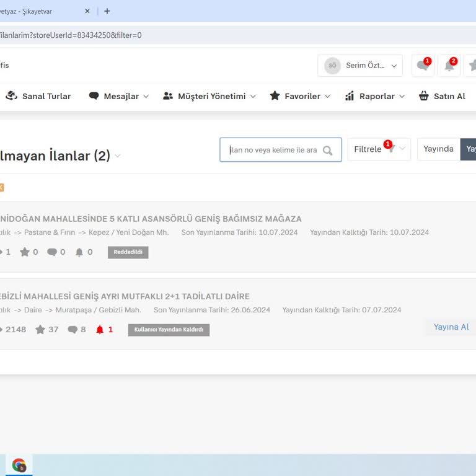Click the Raporlar chart icon

[350, 95]
